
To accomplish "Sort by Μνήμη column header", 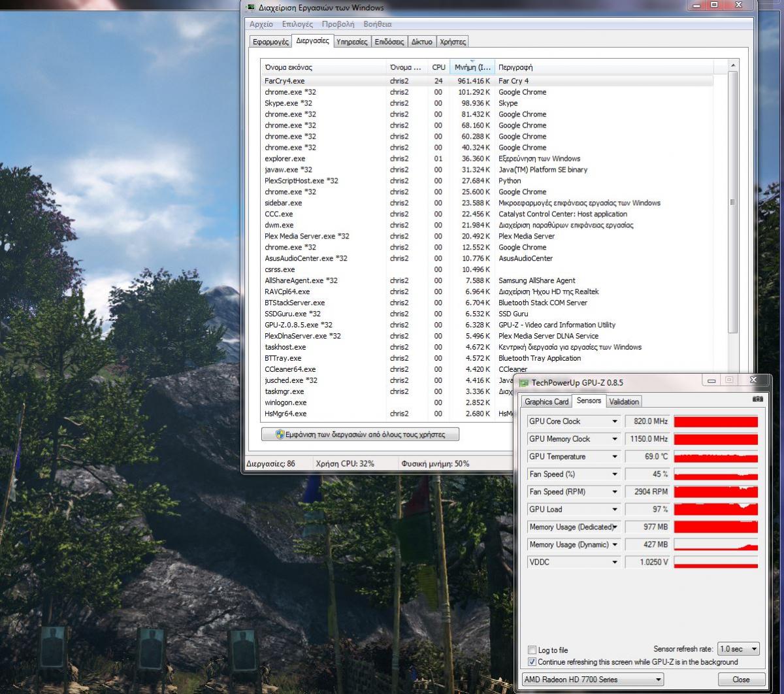I will click(472, 67).
